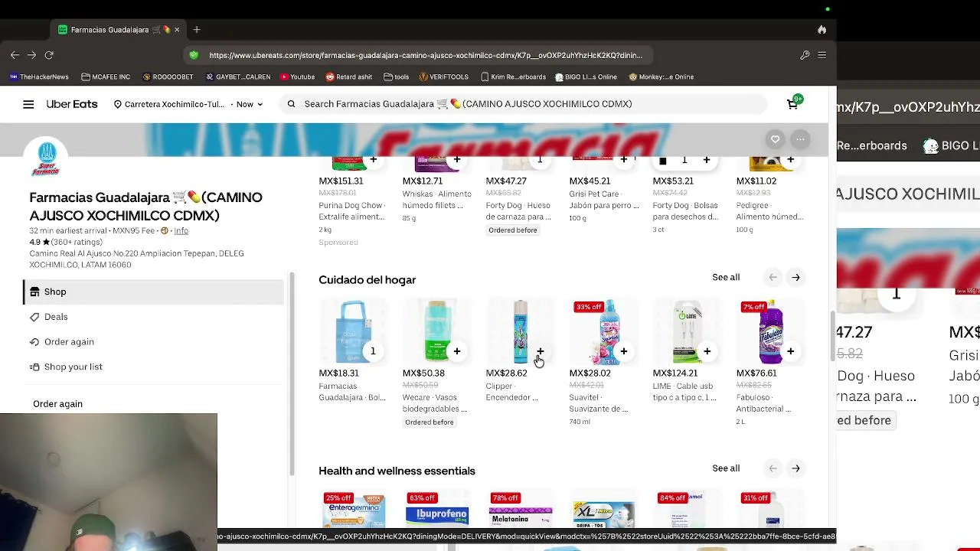Open Fabuloso Antibacterial product thumbnail
This screenshot has height=551, width=980.
point(771,332)
